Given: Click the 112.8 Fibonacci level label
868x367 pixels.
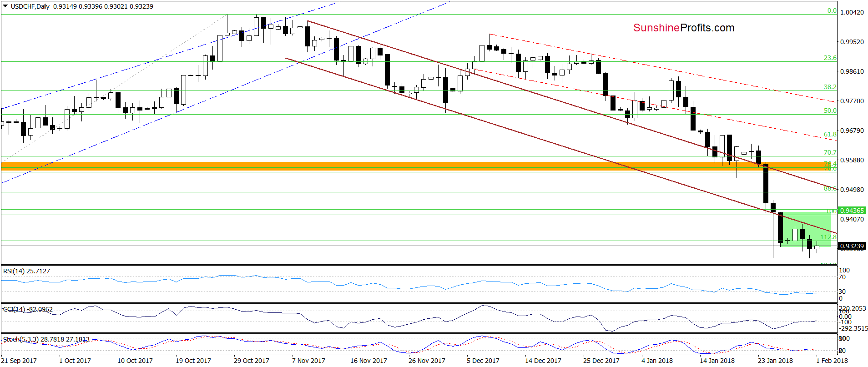Looking at the screenshot, I should point(828,237).
